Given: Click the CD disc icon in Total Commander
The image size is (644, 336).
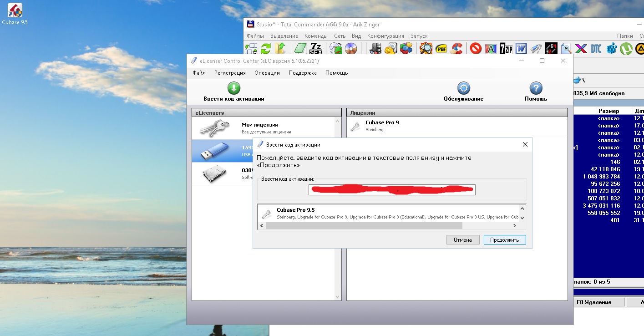Looking at the screenshot, I should click(x=350, y=48).
